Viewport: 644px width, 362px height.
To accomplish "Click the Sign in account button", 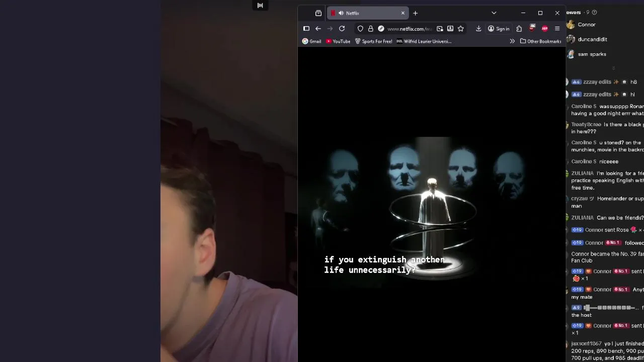I will 499,29.
